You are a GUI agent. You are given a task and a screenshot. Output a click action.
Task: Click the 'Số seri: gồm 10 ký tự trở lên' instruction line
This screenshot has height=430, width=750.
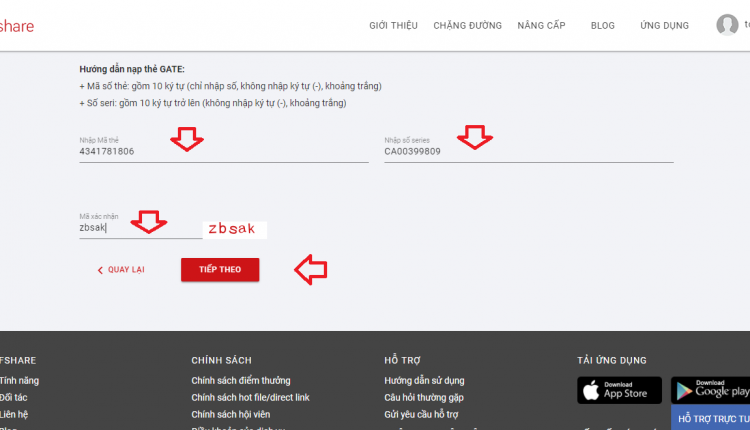click(213, 103)
